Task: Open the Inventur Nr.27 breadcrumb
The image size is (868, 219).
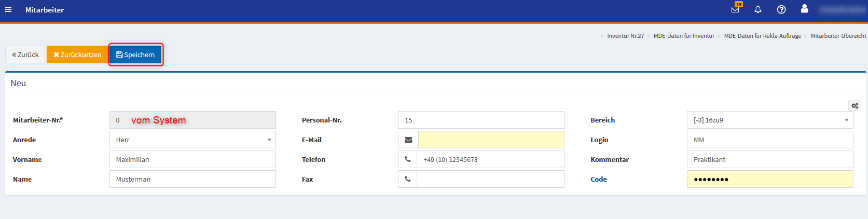Action: click(x=625, y=36)
